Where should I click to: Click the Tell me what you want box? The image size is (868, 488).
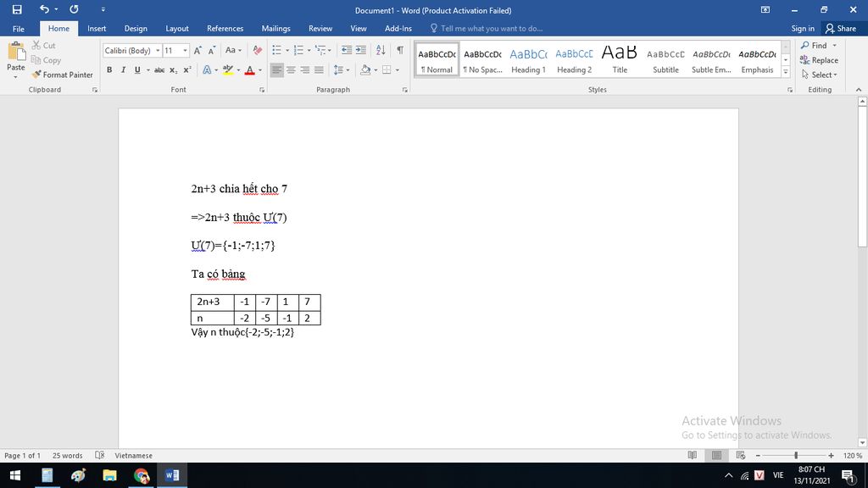(492, 29)
